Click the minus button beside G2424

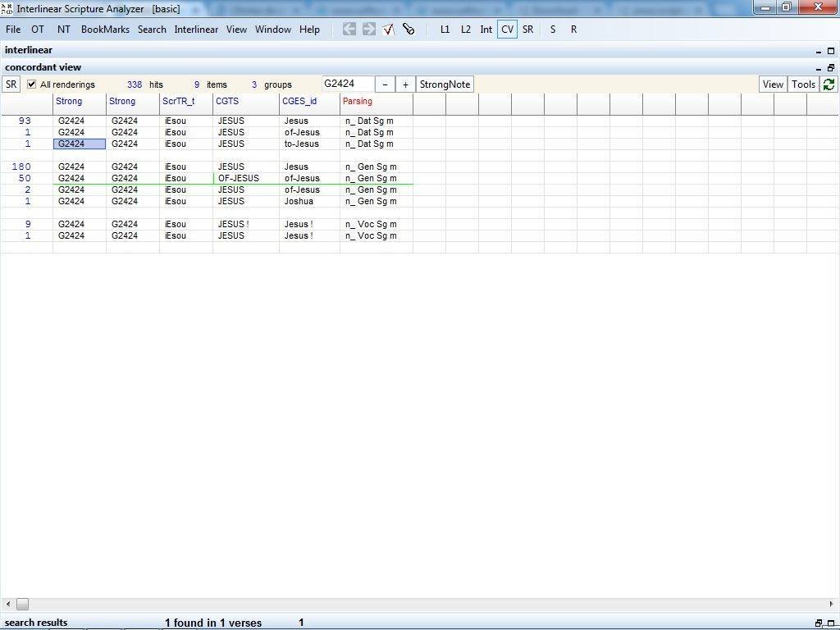coord(385,84)
